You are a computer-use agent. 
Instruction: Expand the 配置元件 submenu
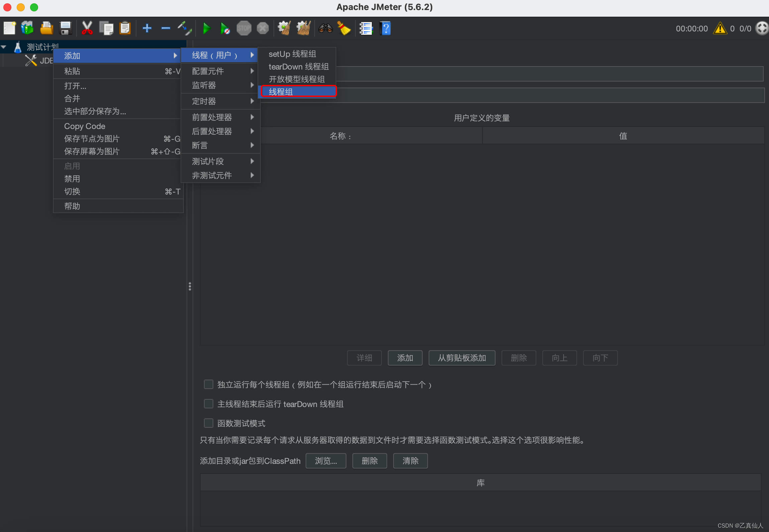[x=220, y=71]
